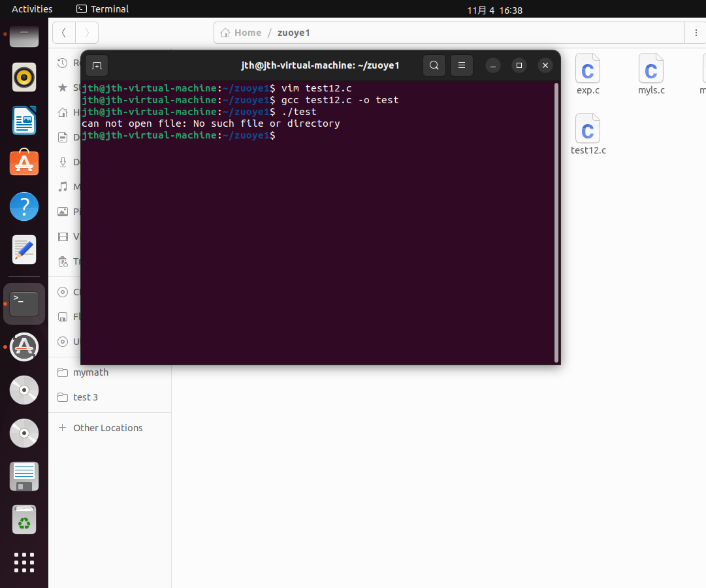Open Text Editor from the dock
Viewport: 706px width, 588px height.
click(24, 250)
